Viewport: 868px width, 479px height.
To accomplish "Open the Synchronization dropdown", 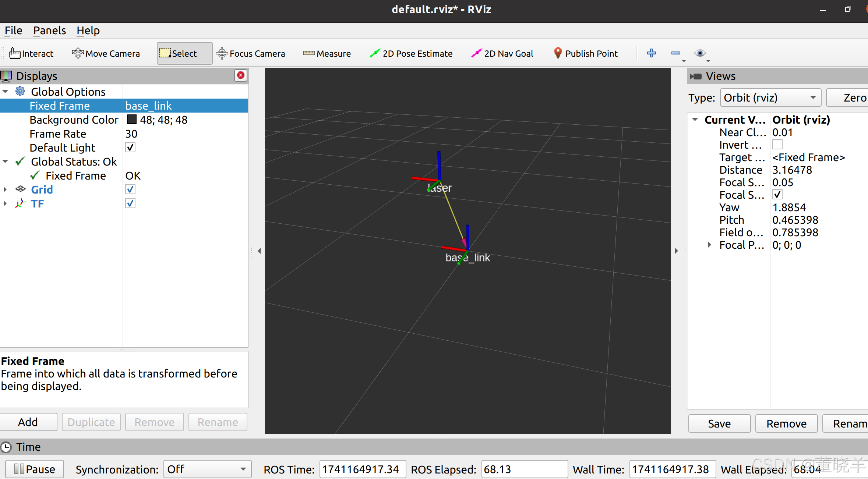I will tap(207, 469).
